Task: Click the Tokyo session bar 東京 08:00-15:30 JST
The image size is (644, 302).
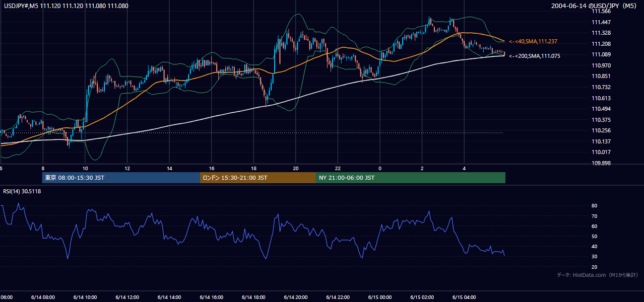Action: pyautogui.click(x=121, y=178)
